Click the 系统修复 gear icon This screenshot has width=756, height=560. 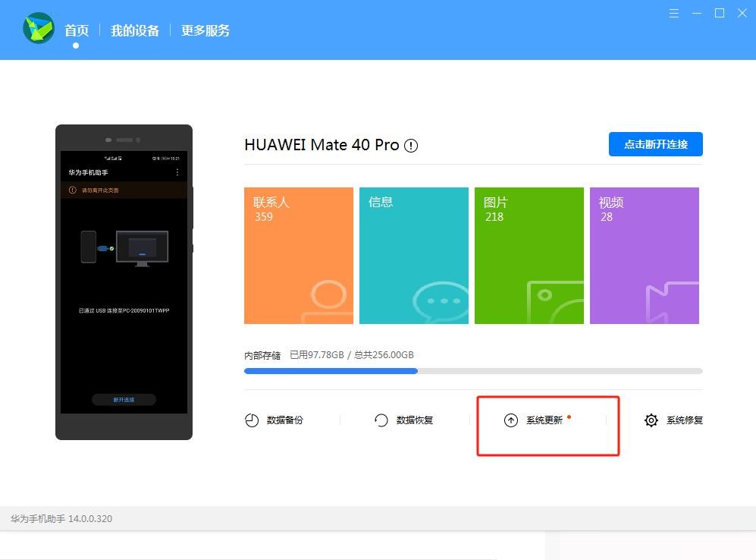(x=651, y=420)
